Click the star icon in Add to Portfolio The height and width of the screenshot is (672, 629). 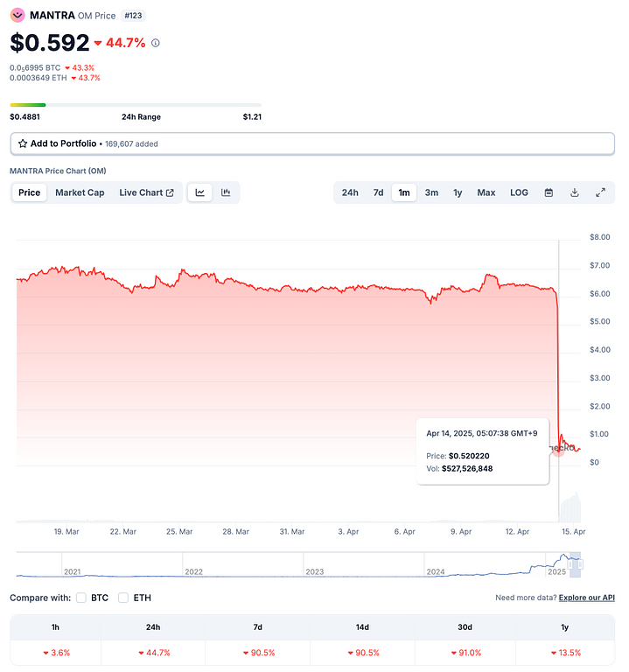click(x=23, y=143)
